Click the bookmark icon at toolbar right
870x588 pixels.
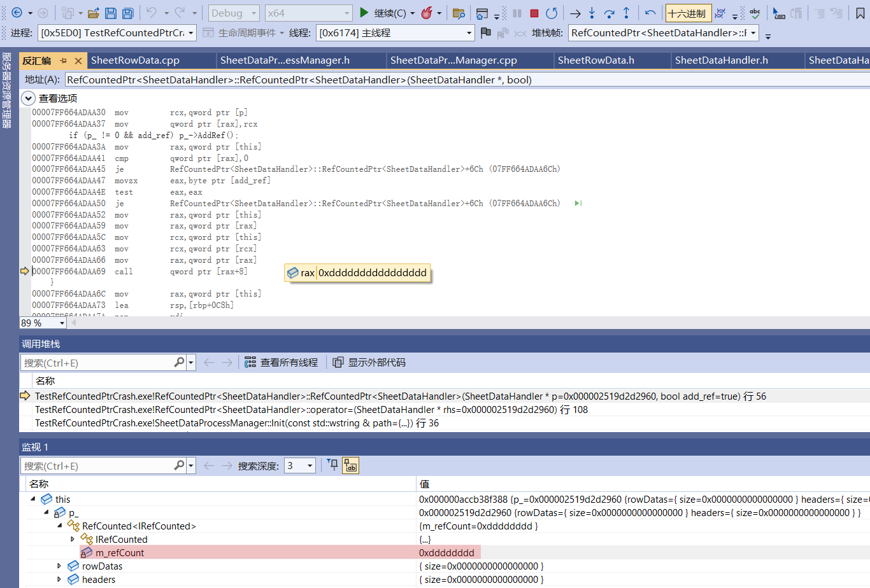tap(860, 13)
